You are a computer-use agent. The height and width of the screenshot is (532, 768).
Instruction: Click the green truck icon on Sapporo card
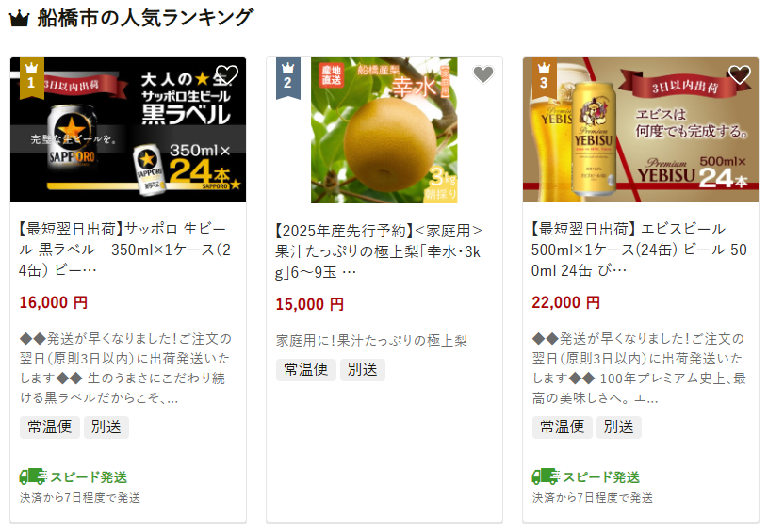[x=33, y=476]
